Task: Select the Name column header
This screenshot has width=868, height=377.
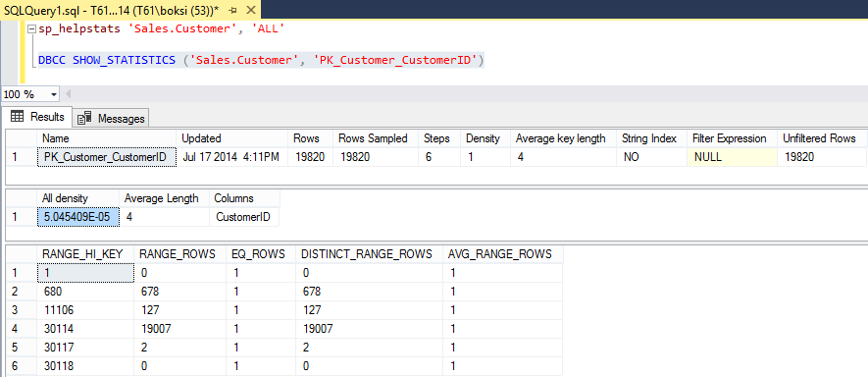Action: click(107, 138)
